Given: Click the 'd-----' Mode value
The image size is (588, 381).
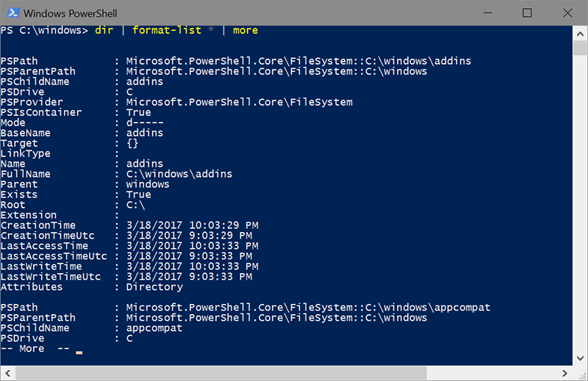Looking at the screenshot, I should coord(145,123).
